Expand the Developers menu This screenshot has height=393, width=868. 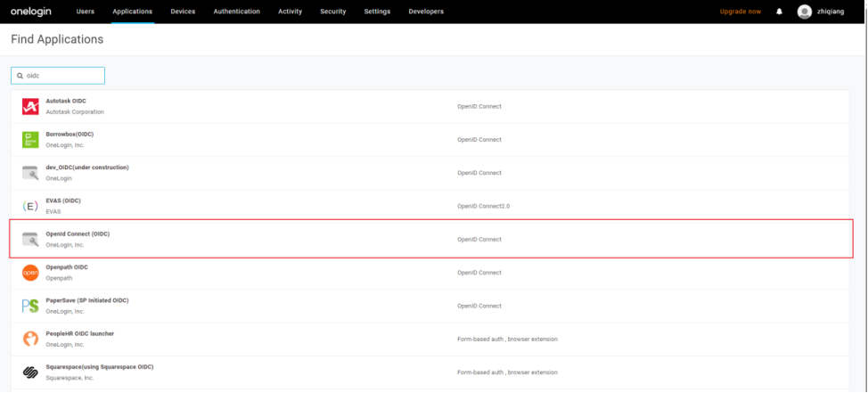426,12
